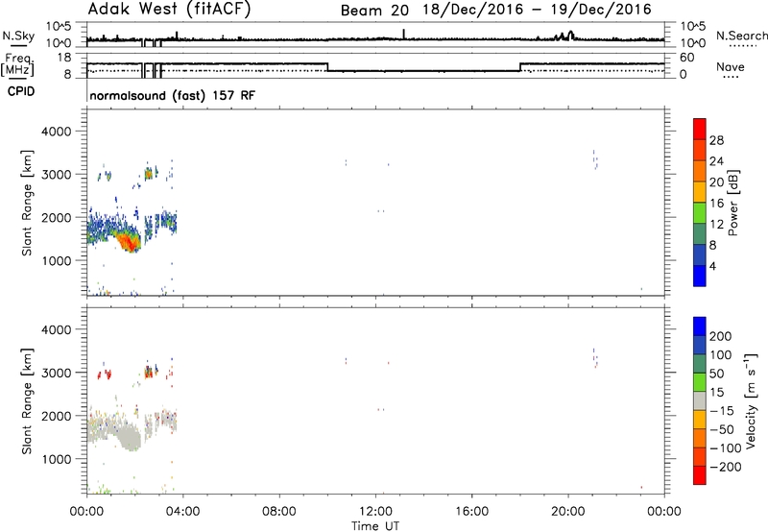Click the "3000" tick of the power panel
768x532 pixels.
coord(57,175)
